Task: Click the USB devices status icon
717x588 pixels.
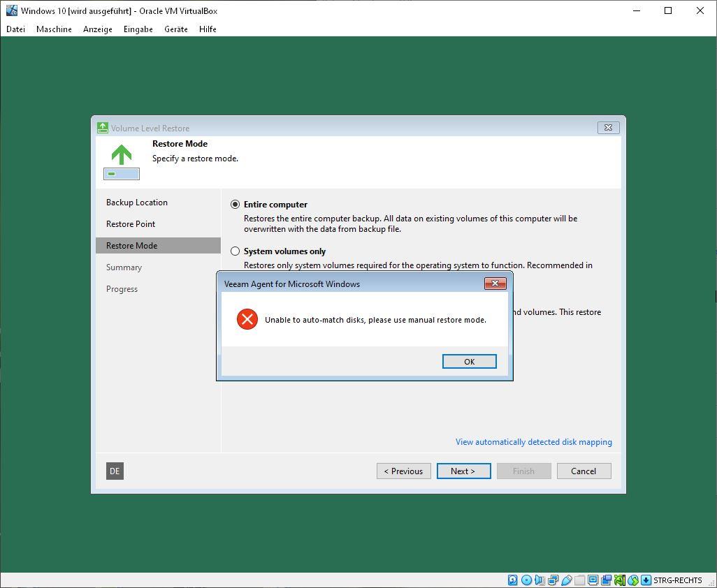Action: [567, 580]
